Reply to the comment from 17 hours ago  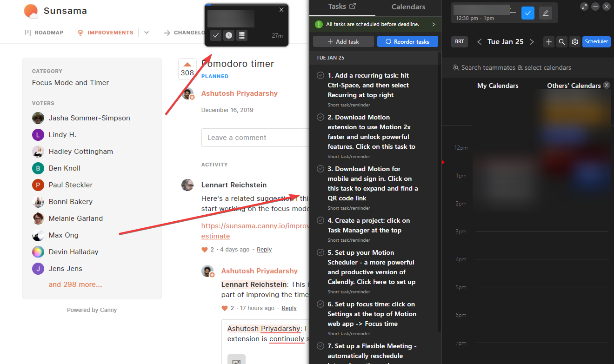(x=289, y=308)
